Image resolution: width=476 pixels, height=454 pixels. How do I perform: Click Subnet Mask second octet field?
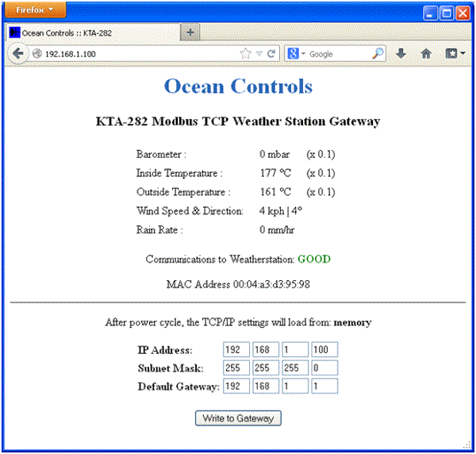tap(266, 367)
